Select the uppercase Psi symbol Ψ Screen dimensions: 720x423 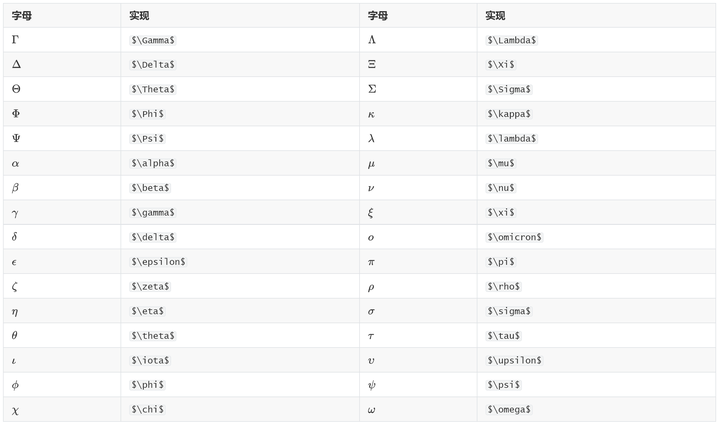pyautogui.click(x=16, y=138)
